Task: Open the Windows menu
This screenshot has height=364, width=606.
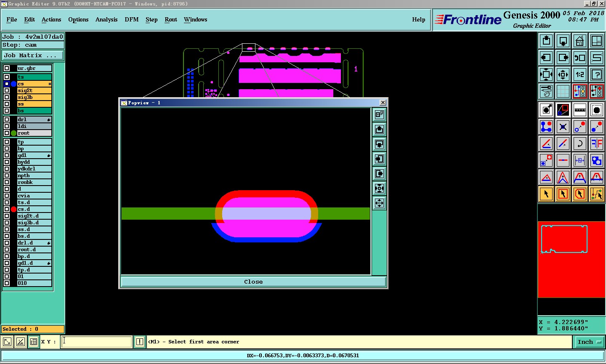Action: [196, 19]
